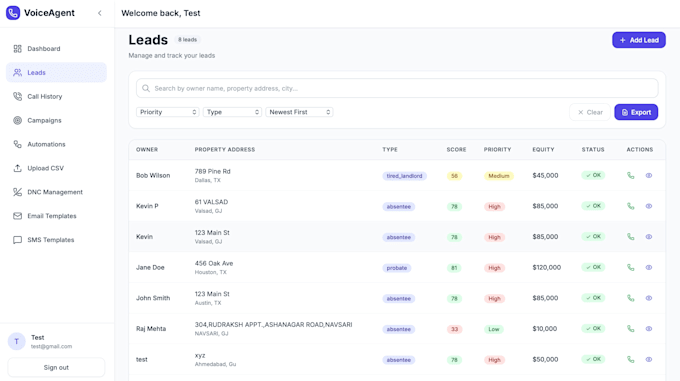Viewport: 680px width, 381px height.
Task: Click the Equity column header
Action: coord(543,150)
